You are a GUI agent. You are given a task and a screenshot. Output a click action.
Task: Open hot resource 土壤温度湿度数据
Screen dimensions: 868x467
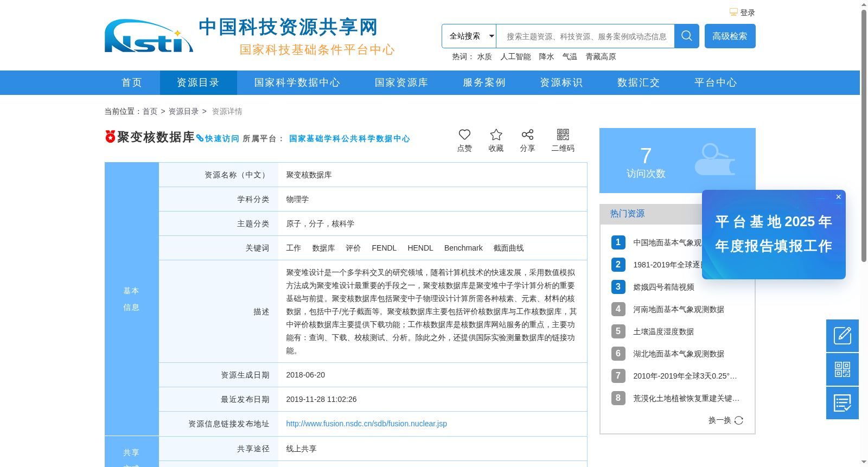click(x=663, y=331)
